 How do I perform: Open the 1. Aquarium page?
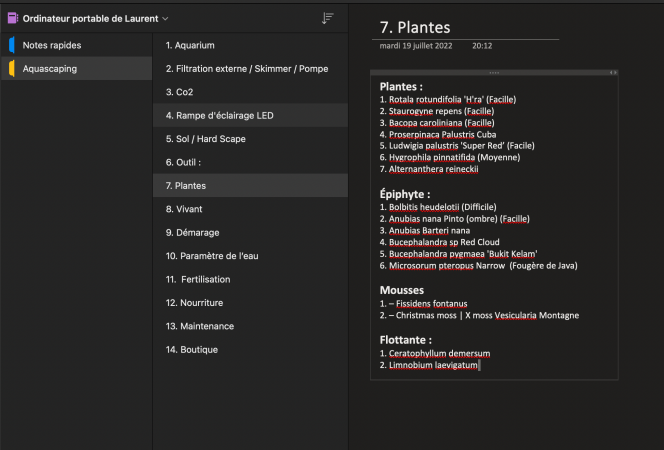[250, 45]
